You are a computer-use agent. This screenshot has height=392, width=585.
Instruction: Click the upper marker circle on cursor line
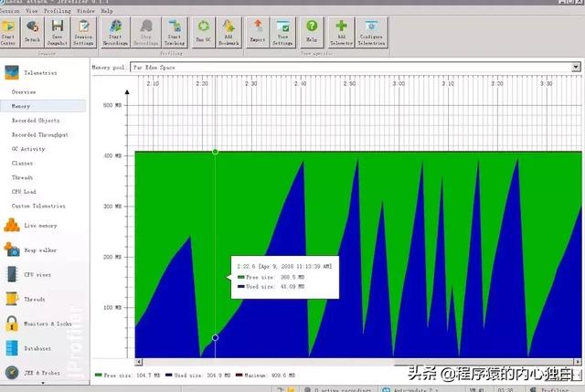[x=216, y=152]
